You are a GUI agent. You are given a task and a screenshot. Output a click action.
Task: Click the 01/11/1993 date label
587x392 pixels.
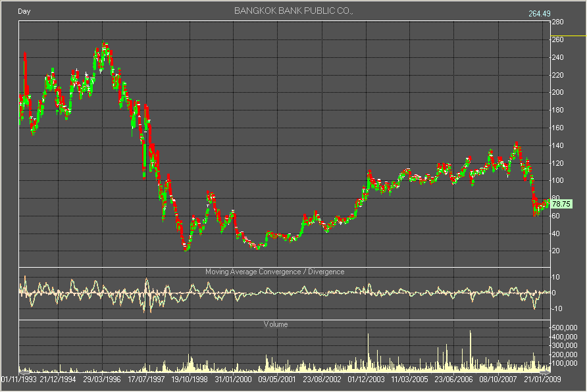click(x=18, y=380)
